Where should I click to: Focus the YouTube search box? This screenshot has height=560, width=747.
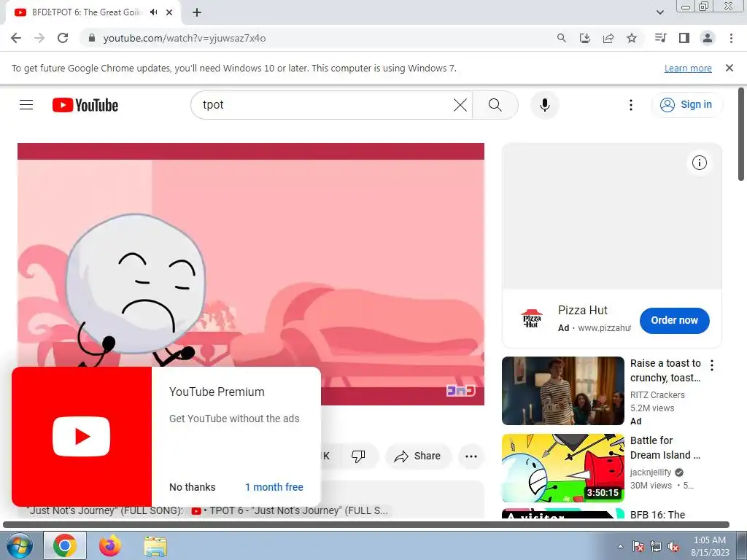pos(324,105)
